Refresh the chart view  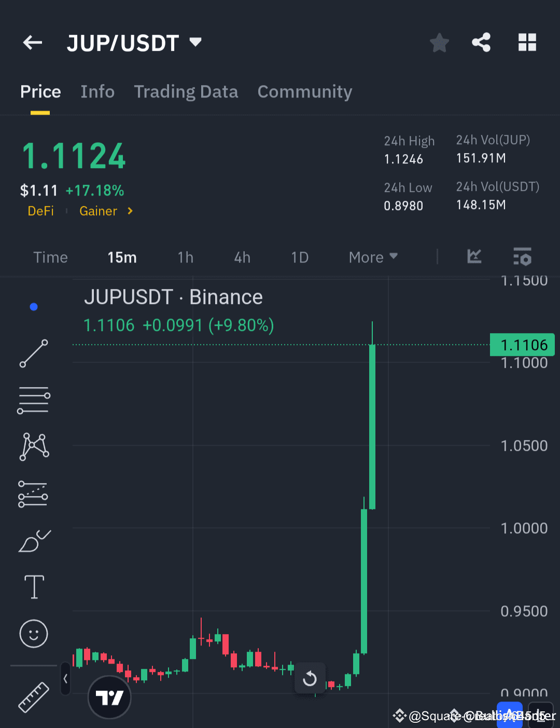pos(310,678)
